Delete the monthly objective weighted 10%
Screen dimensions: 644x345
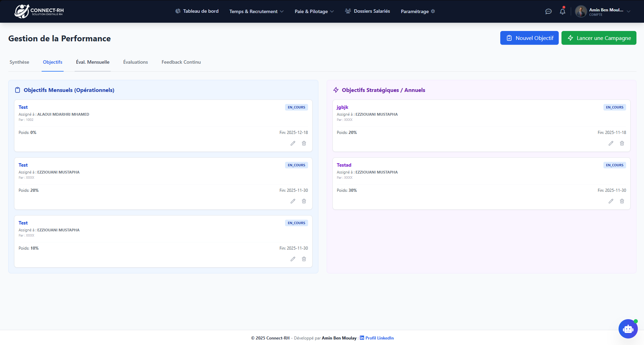(304, 259)
